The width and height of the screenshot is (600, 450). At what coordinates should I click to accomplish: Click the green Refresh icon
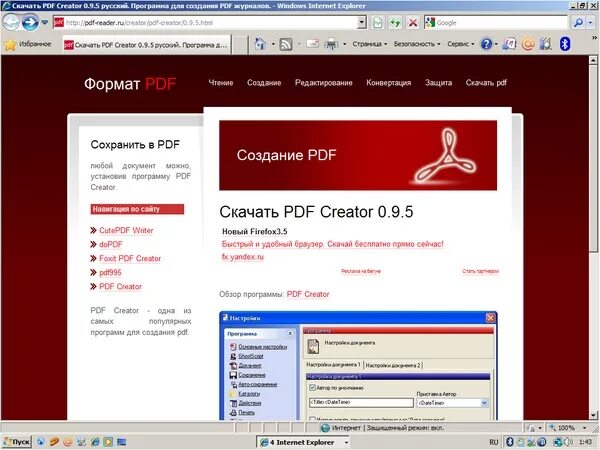click(395, 23)
